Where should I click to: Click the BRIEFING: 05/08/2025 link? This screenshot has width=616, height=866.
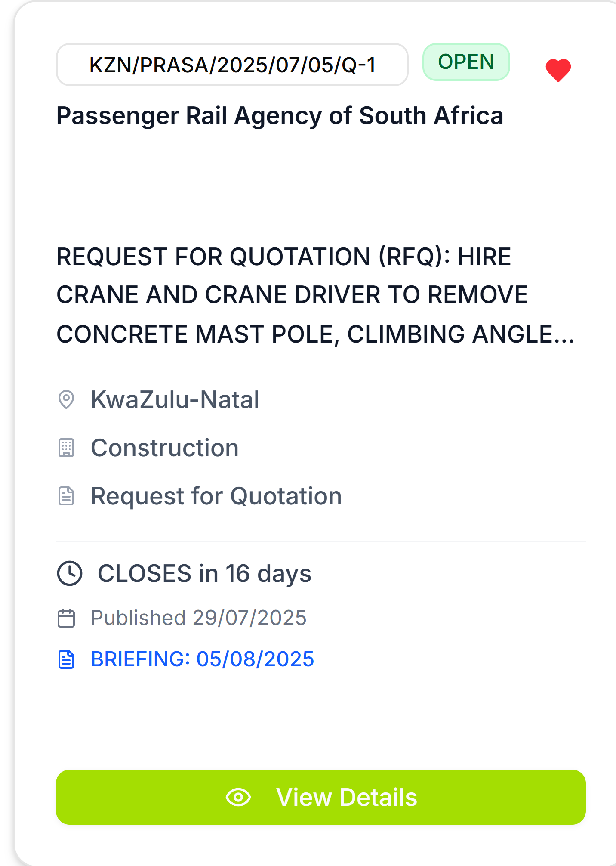pyautogui.click(x=202, y=659)
